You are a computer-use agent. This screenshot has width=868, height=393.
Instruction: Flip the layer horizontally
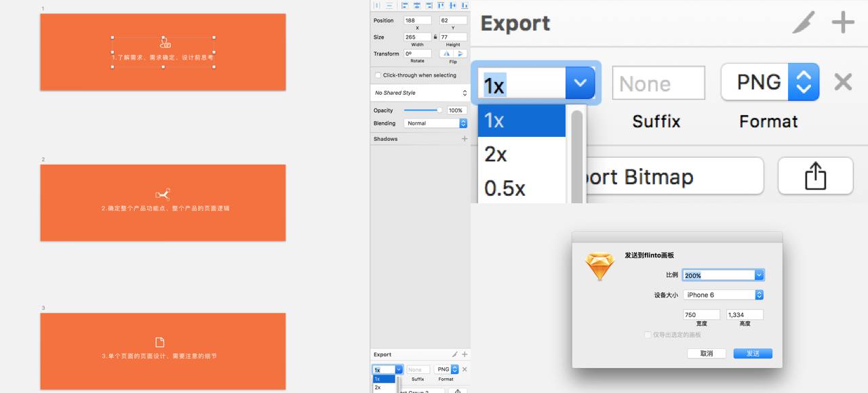tap(446, 54)
